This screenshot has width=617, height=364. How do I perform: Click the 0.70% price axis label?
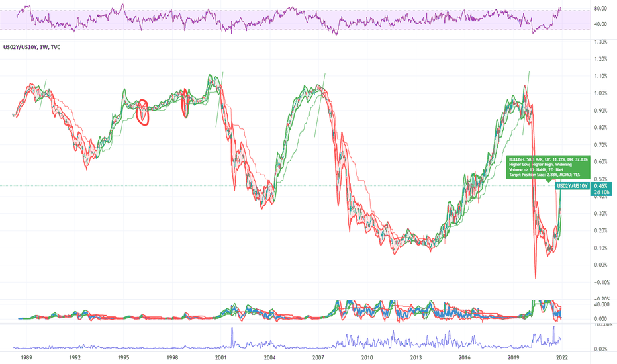point(600,145)
